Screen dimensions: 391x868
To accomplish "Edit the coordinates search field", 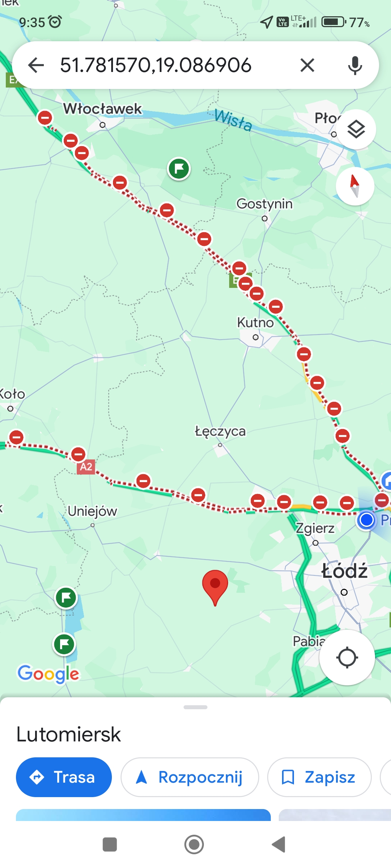I will tap(156, 65).
